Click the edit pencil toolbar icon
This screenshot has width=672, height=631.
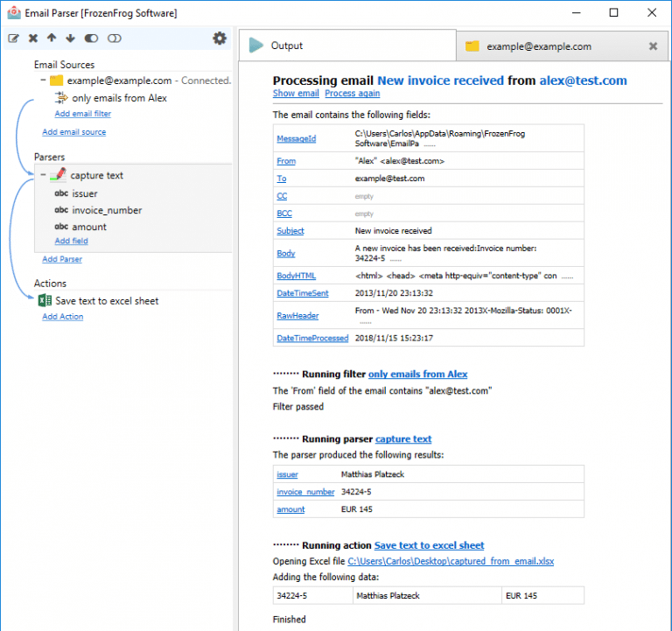point(14,39)
